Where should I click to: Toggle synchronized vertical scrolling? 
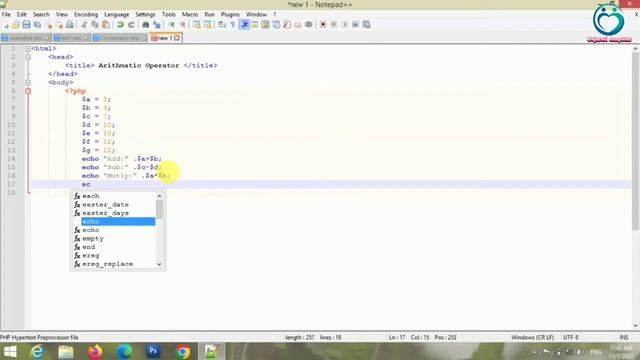196,24
